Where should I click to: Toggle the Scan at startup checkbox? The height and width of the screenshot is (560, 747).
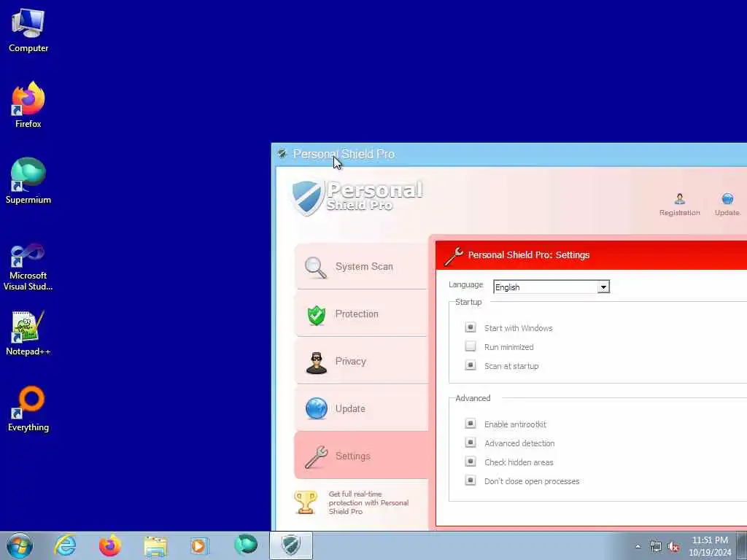click(471, 365)
